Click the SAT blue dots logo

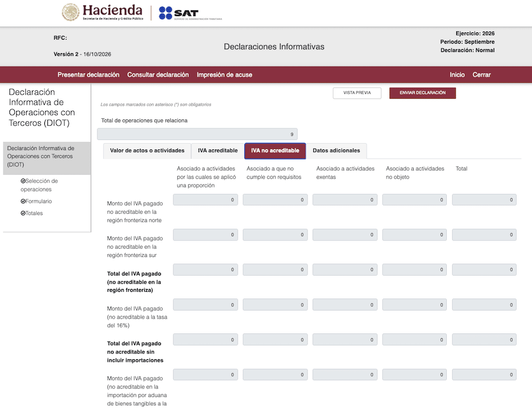click(x=166, y=13)
